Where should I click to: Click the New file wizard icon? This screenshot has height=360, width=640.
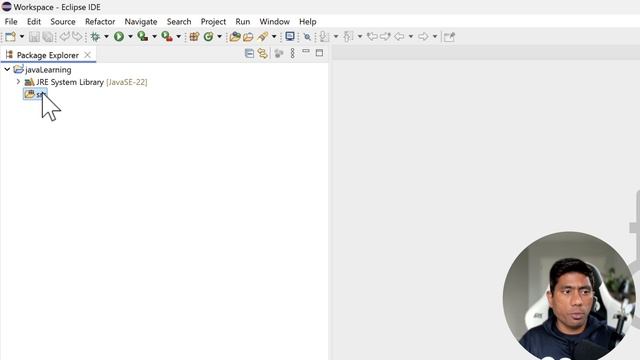click(10, 37)
